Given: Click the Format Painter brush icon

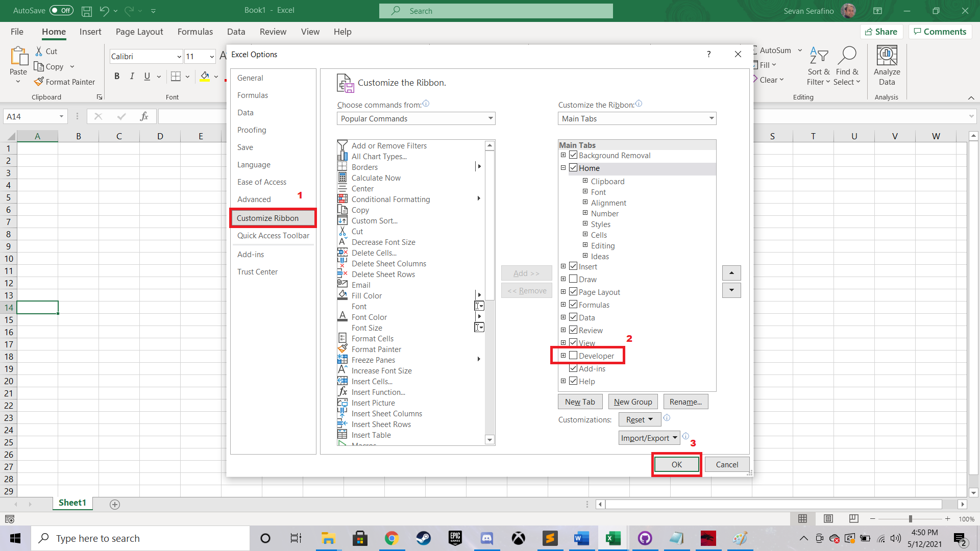Looking at the screenshot, I should click(39, 82).
